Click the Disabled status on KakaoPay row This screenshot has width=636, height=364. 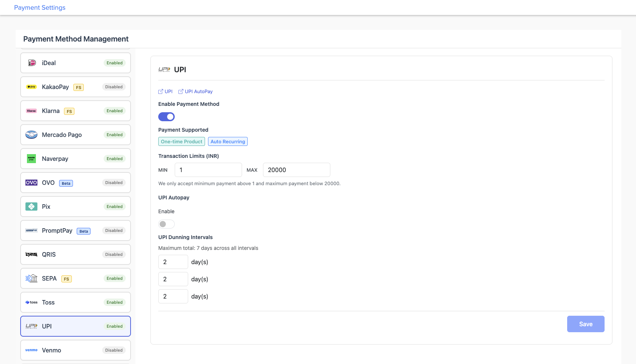click(114, 87)
